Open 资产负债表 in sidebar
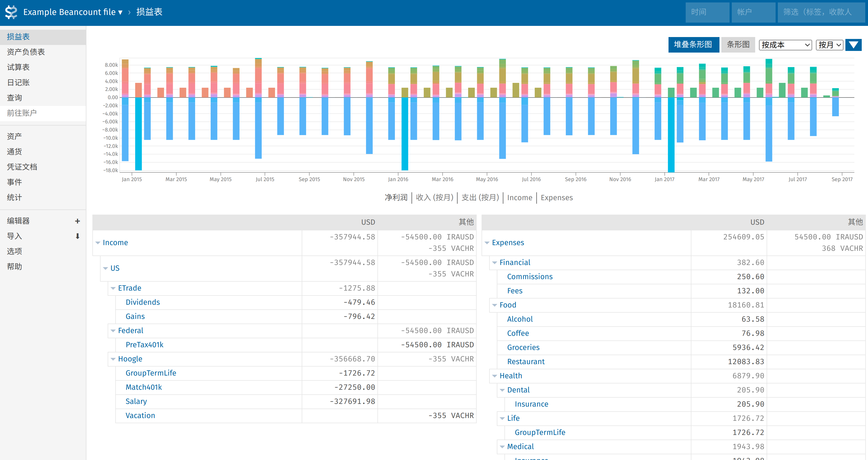The height and width of the screenshot is (460, 868). (x=26, y=52)
